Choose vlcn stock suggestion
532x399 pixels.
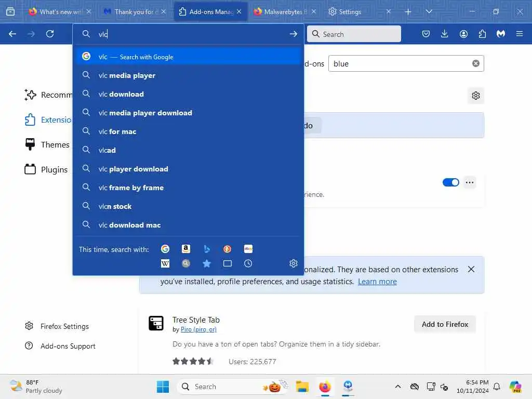click(x=188, y=206)
